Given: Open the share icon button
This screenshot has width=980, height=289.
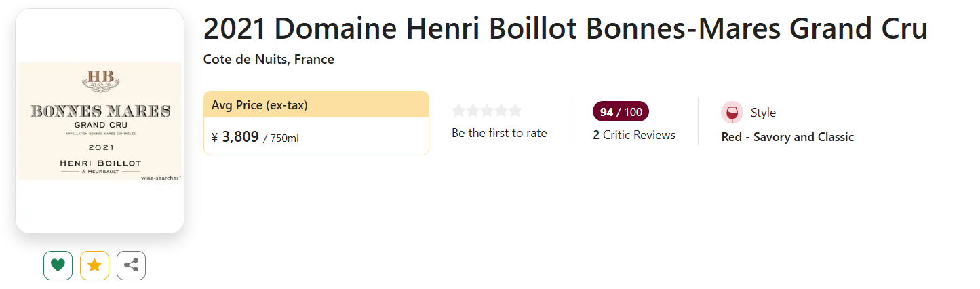Looking at the screenshot, I should tap(131, 265).
